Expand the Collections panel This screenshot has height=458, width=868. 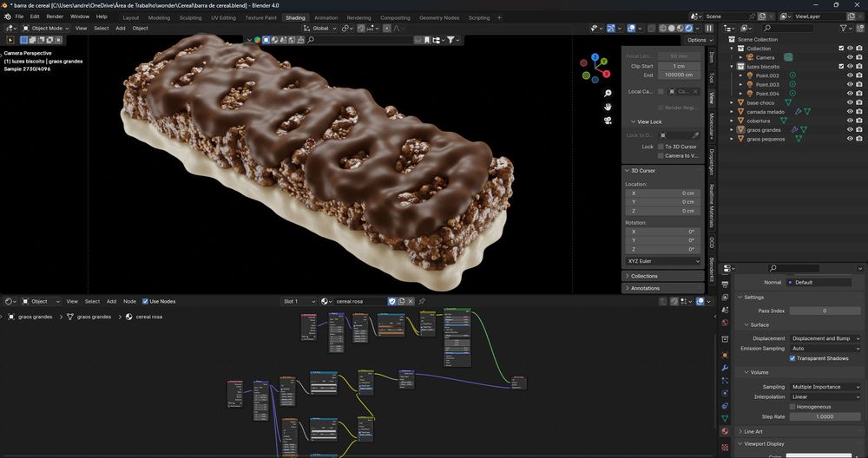click(x=644, y=276)
